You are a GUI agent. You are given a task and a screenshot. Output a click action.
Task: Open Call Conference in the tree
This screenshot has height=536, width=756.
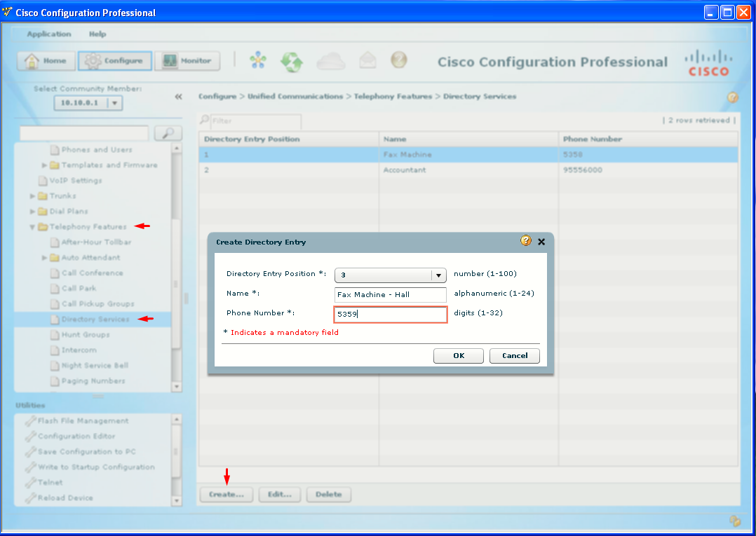(92, 273)
